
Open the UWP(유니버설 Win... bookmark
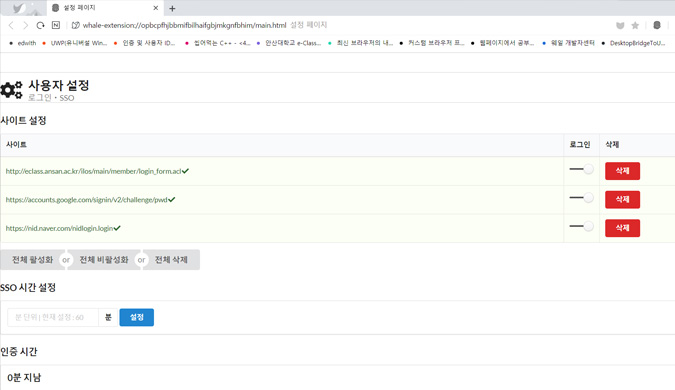click(74, 43)
